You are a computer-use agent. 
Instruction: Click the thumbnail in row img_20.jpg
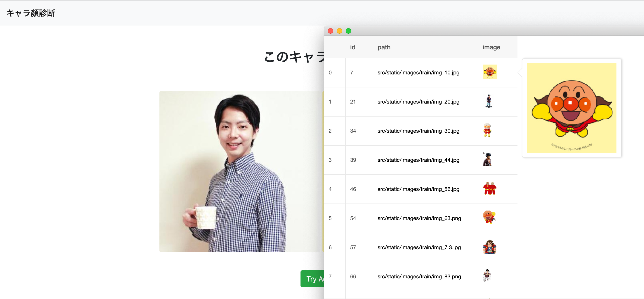[x=489, y=101]
